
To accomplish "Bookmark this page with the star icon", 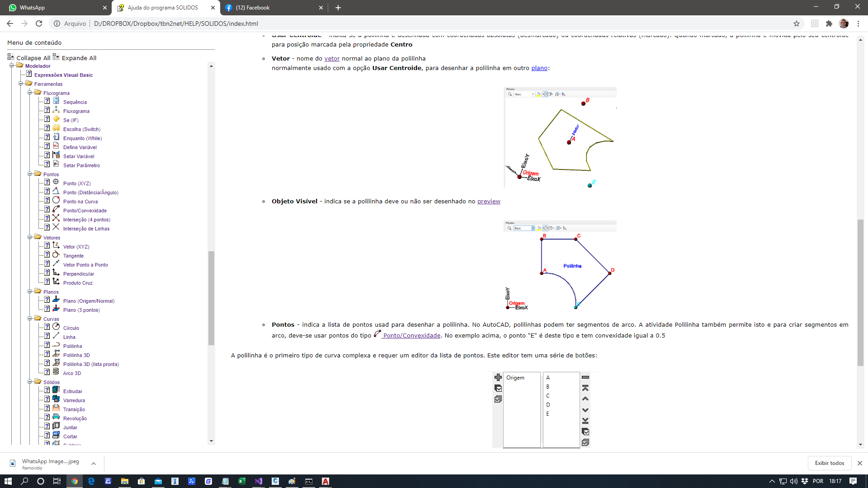I will coord(797,23).
